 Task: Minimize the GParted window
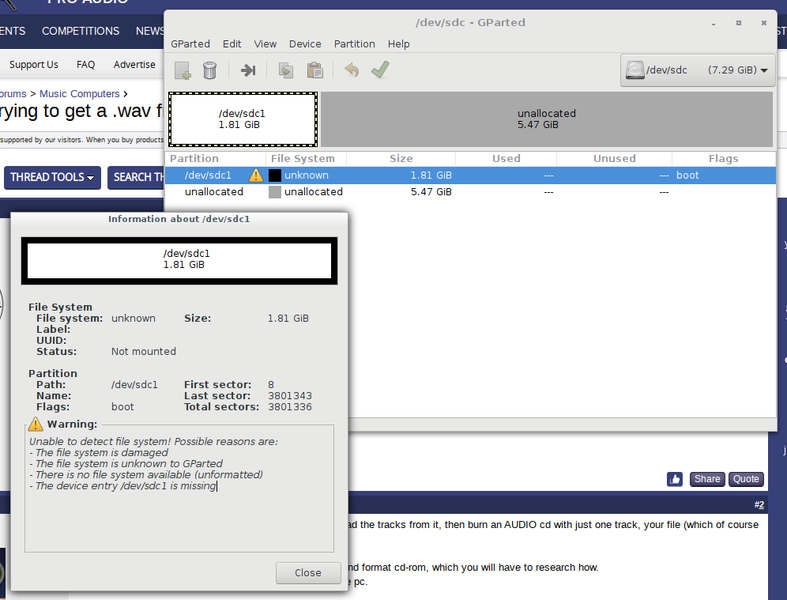click(x=713, y=23)
